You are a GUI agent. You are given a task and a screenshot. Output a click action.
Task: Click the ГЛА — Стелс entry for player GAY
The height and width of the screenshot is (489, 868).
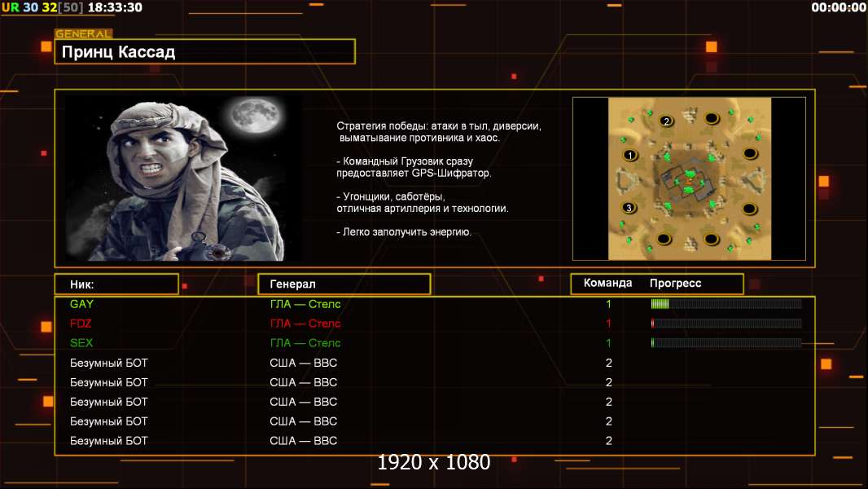305,304
